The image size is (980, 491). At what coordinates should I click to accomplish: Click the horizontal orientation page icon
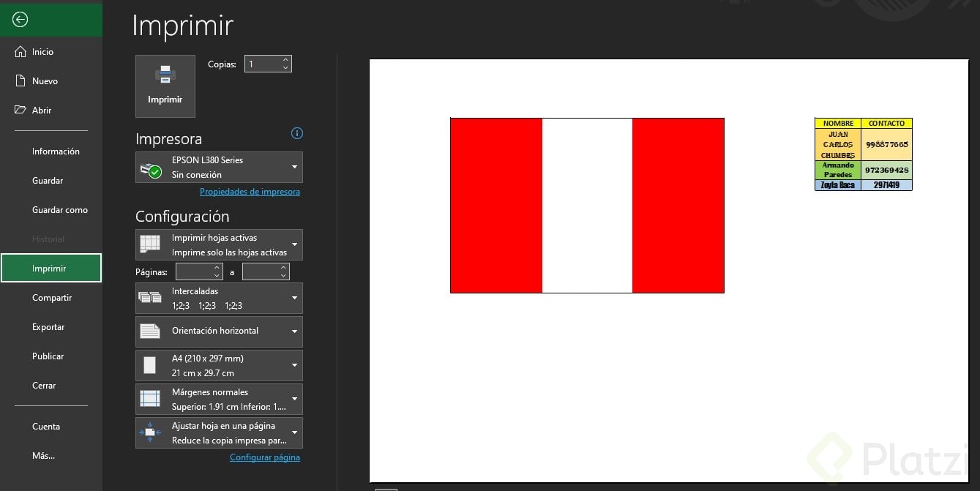(x=150, y=331)
